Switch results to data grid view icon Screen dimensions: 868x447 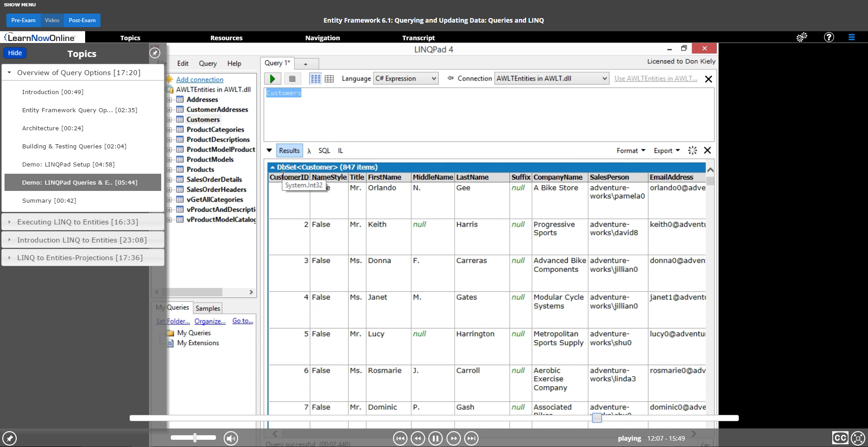pyautogui.click(x=329, y=79)
